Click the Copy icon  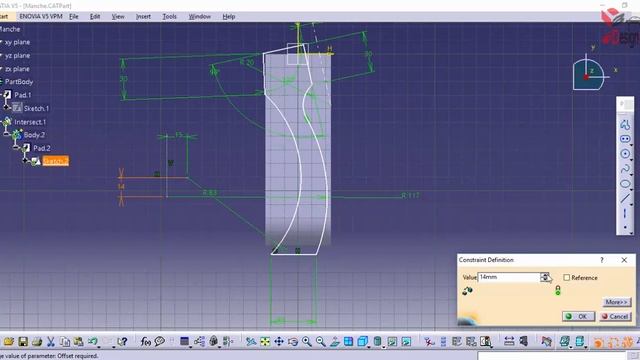64,341
